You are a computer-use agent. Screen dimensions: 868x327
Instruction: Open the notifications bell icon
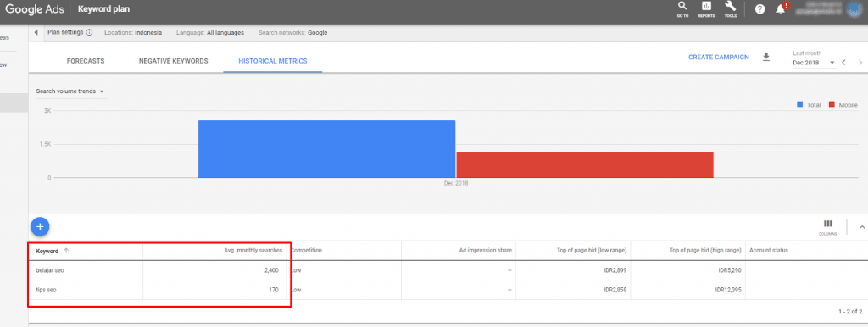[781, 8]
